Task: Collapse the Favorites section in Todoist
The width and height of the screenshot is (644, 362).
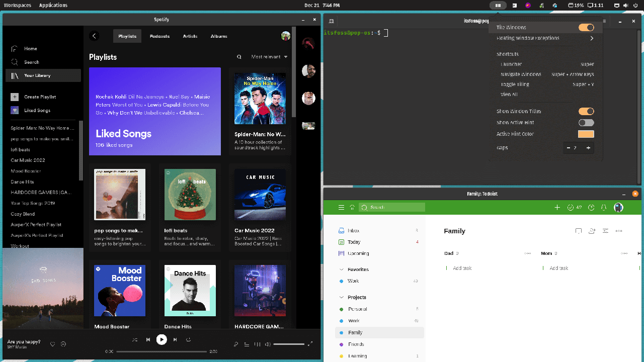Action: pyautogui.click(x=342, y=269)
